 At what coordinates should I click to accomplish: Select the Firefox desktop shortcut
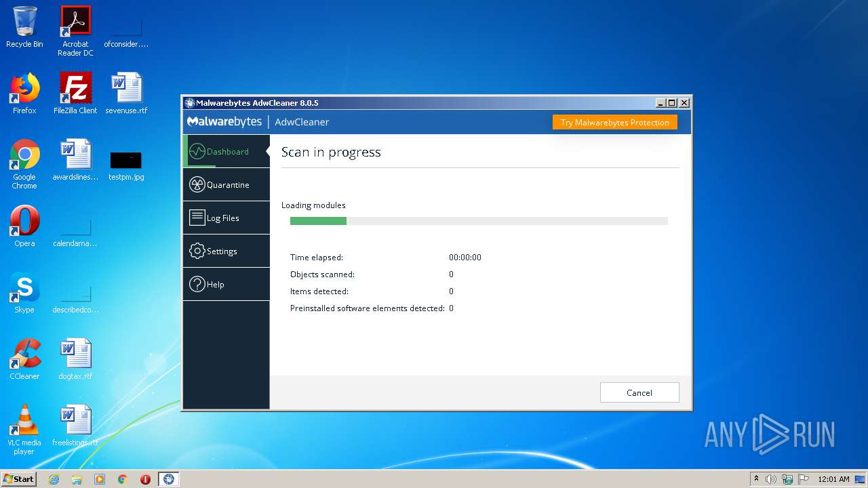[24, 94]
